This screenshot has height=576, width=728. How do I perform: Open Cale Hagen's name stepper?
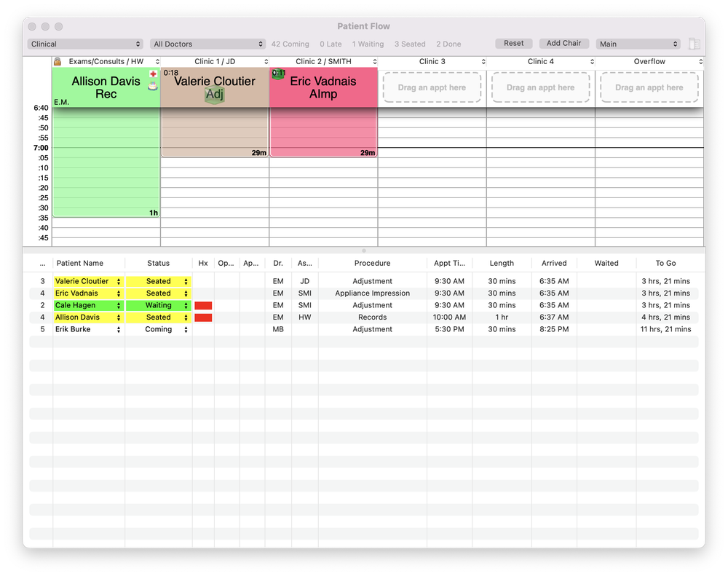coord(119,306)
